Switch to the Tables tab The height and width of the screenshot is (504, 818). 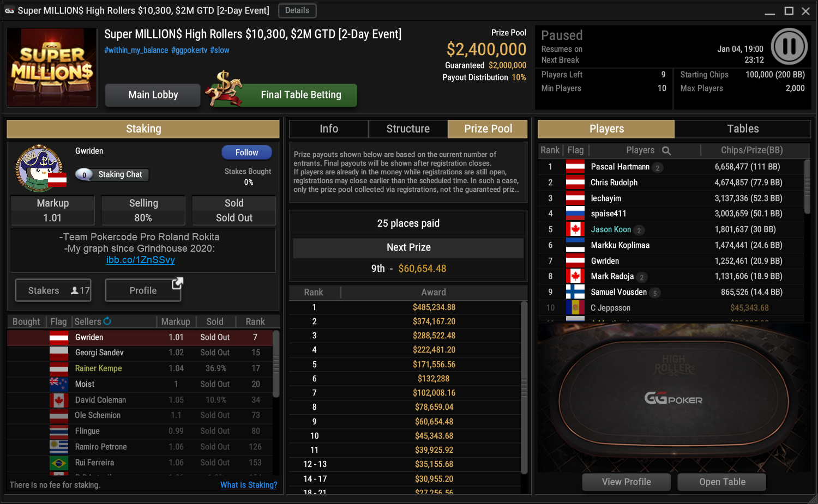coord(743,129)
